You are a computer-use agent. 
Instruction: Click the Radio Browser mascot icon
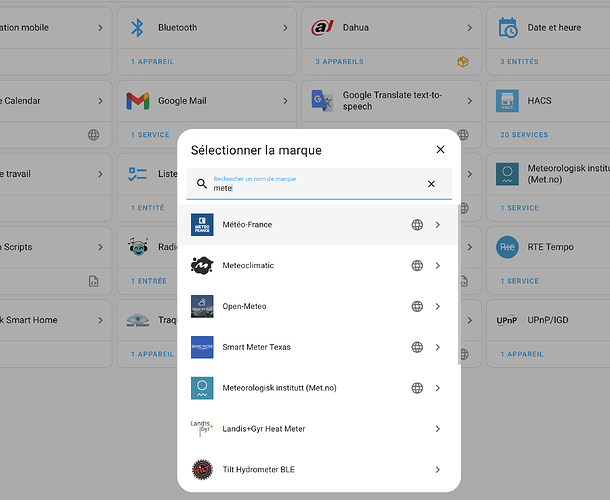pos(138,247)
